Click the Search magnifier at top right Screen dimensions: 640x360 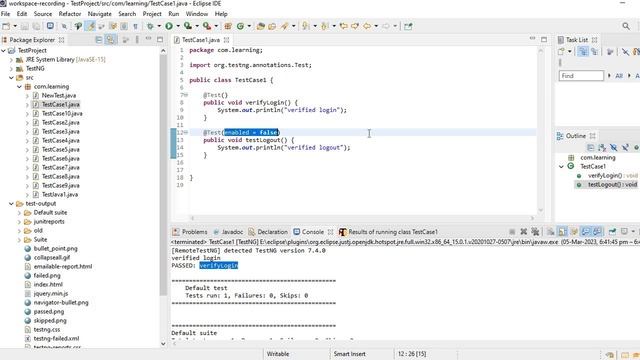[x=626, y=26]
